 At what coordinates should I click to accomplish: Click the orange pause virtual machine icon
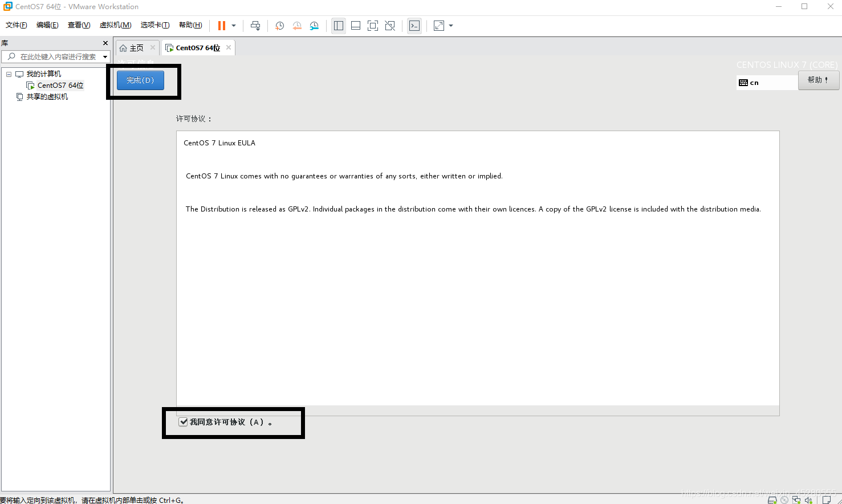[222, 26]
